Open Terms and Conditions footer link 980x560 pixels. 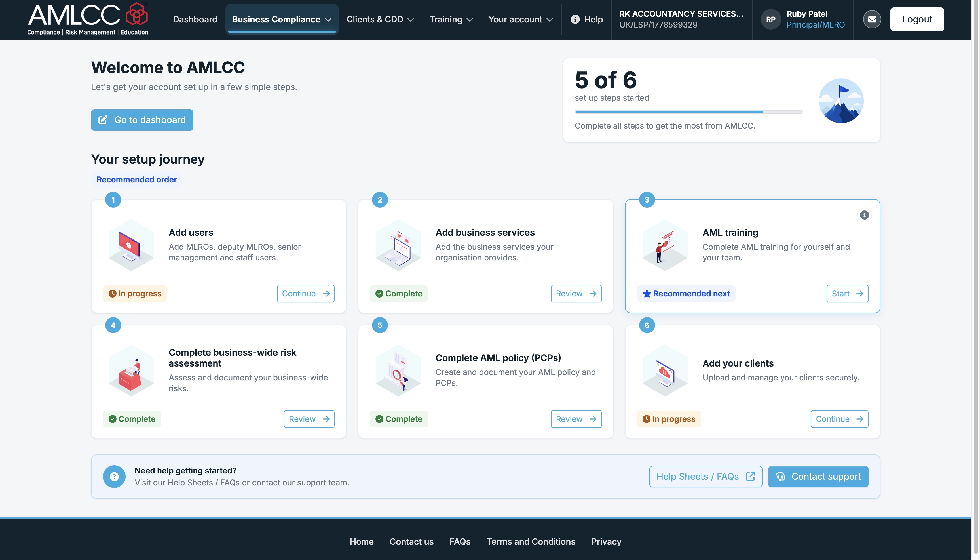pos(531,542)
